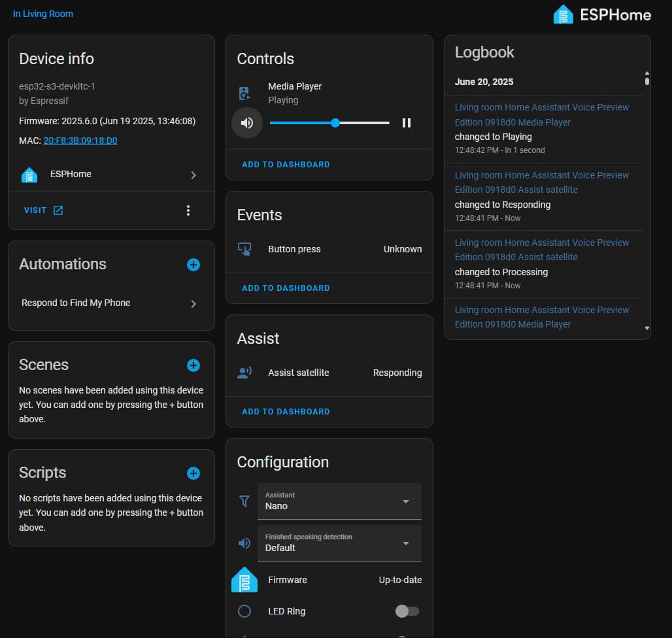Screen dimensions: 672x638
Task: Click the June 20, 2025 logbook date
Action: coord(484,82)
